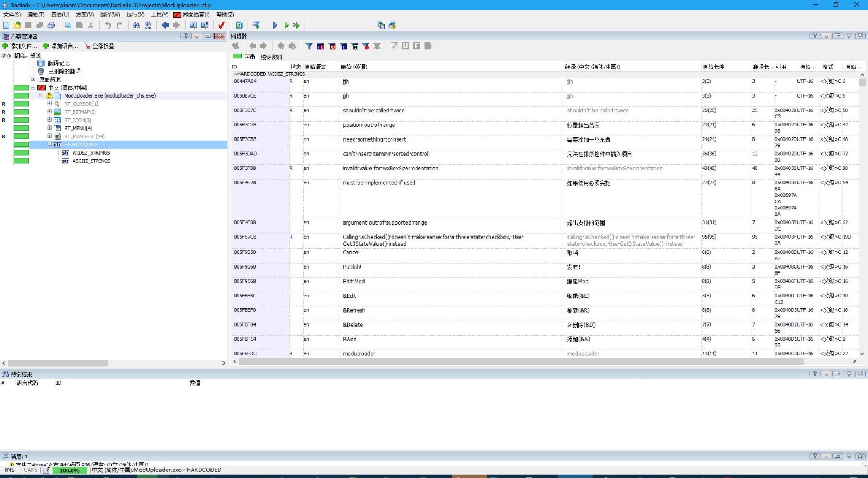Select the WIDEZ_STRINGS tree item
Screen dimensions: 868x478
[91, 153]
